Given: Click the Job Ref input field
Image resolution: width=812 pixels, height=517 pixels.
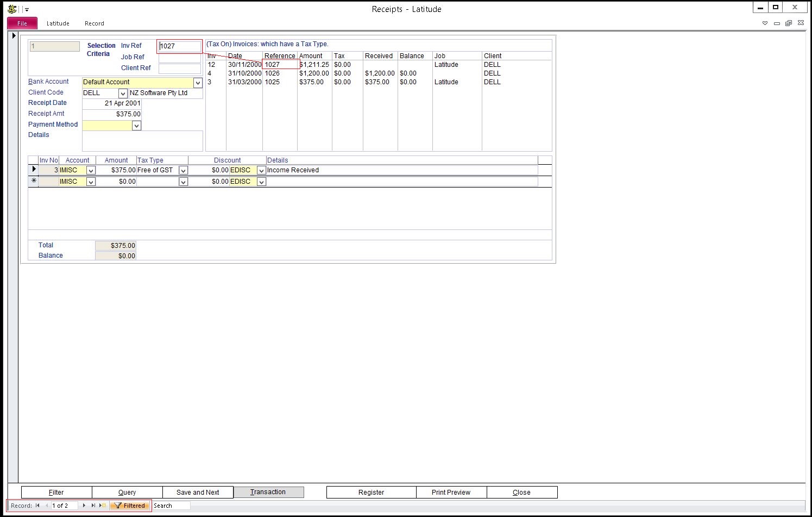Looking at the screenshot, I should (x=180, y=57).
